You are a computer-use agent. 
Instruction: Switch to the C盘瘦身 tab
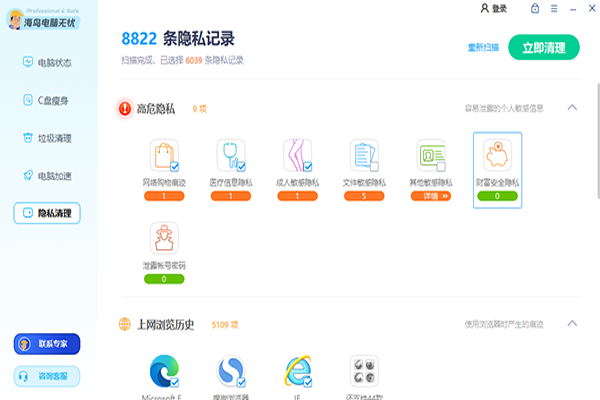click(46, 100)
